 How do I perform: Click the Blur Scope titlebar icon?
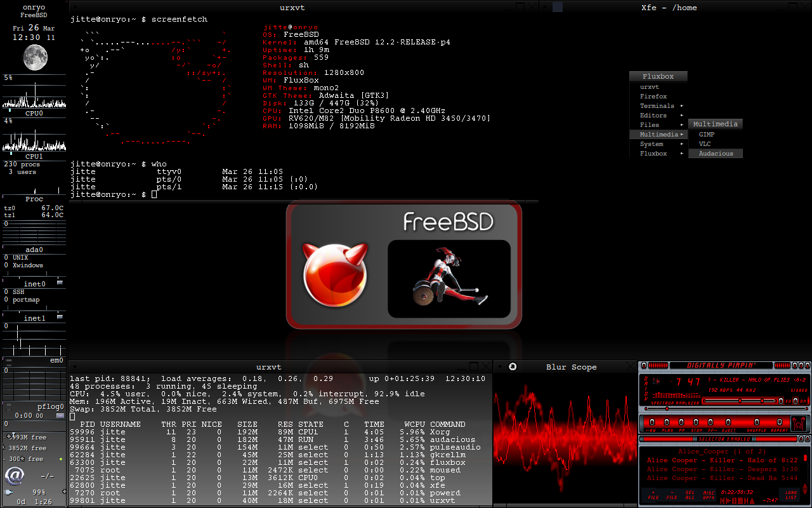point(513,366)
